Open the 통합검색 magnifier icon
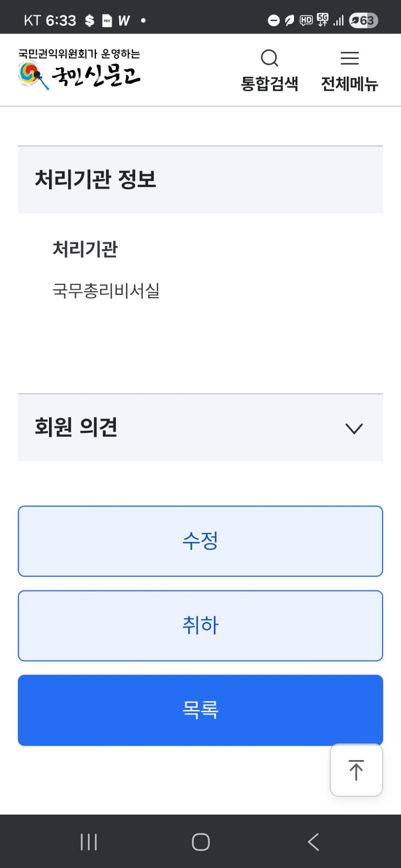 pos(270,59)
